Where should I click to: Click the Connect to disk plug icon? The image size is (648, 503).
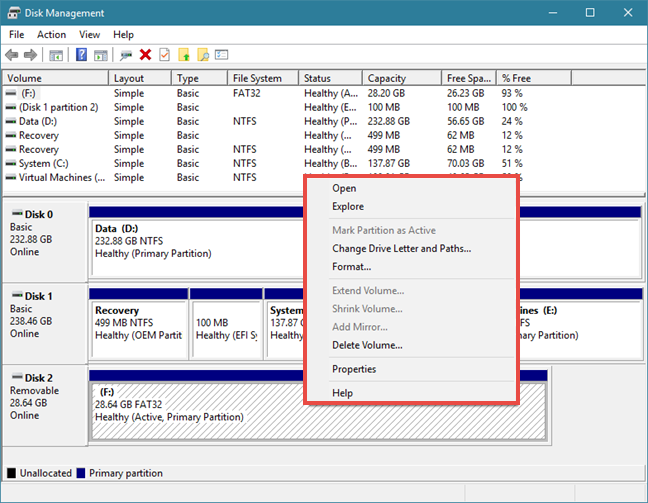tap(126, 55)
